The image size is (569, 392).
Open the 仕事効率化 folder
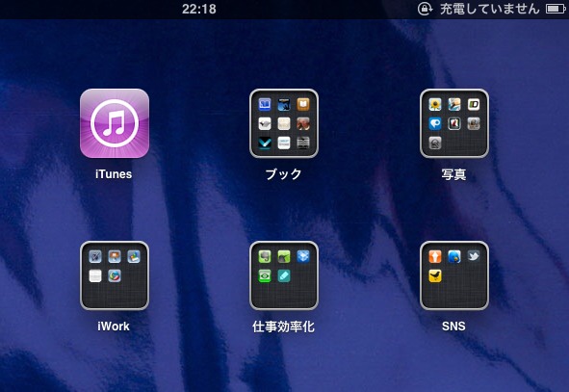[x=284, y=275]
